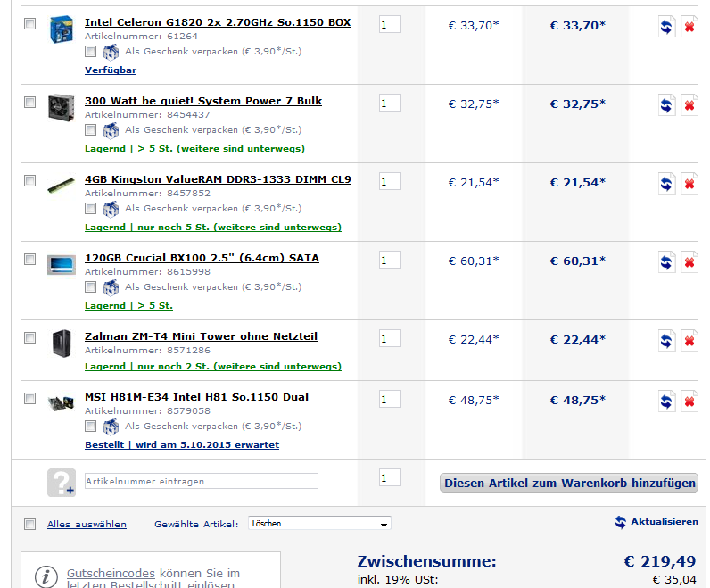Click the Alles auswählen link
This screenshot has height=588, width=710.
[87, 524]
